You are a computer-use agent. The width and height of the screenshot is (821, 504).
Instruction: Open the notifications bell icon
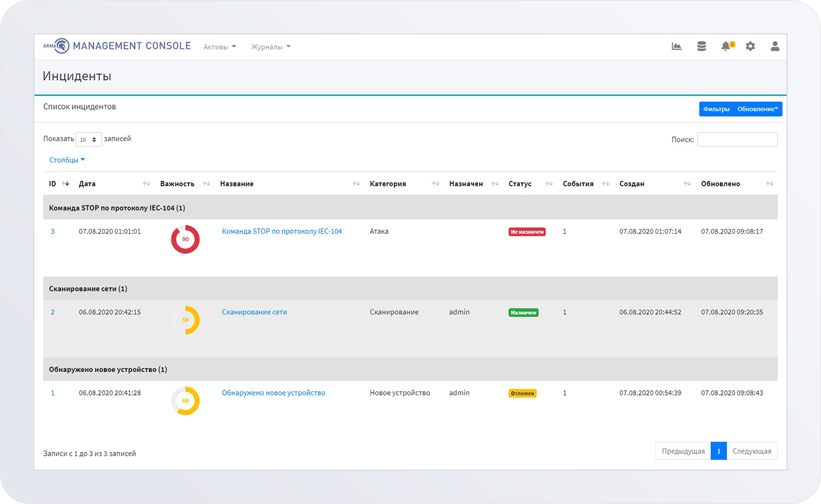pos(727,46)
